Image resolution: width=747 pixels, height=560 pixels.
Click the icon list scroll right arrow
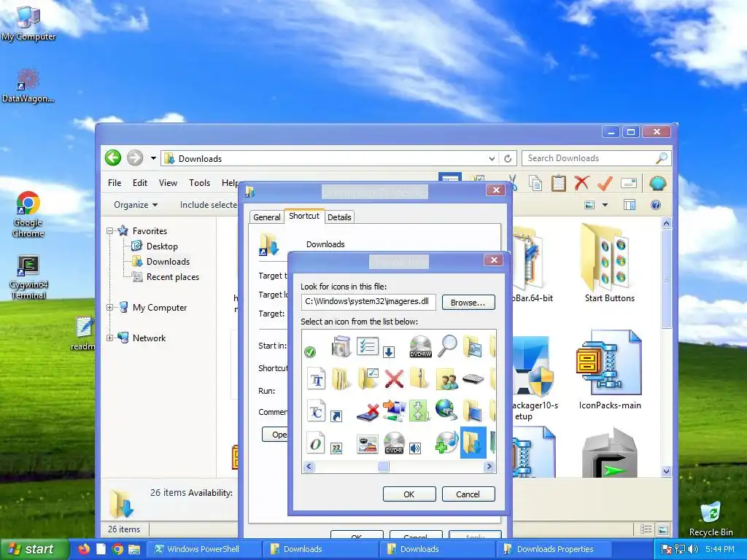489,467
